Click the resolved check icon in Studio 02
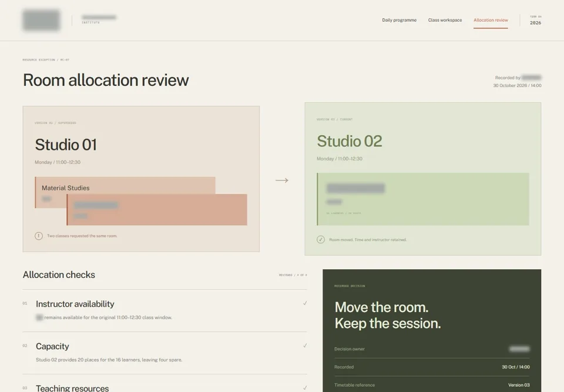564x392 pixels. click(321, 240)
